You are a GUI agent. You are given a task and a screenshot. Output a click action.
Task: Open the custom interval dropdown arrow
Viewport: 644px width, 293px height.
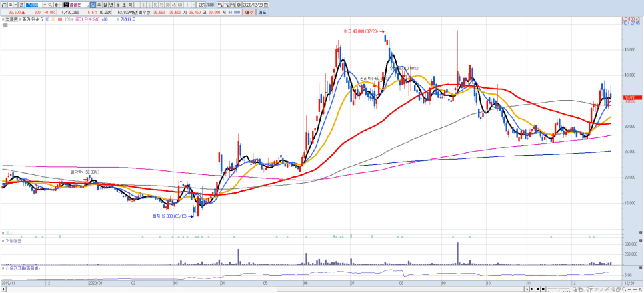point(193,5)
